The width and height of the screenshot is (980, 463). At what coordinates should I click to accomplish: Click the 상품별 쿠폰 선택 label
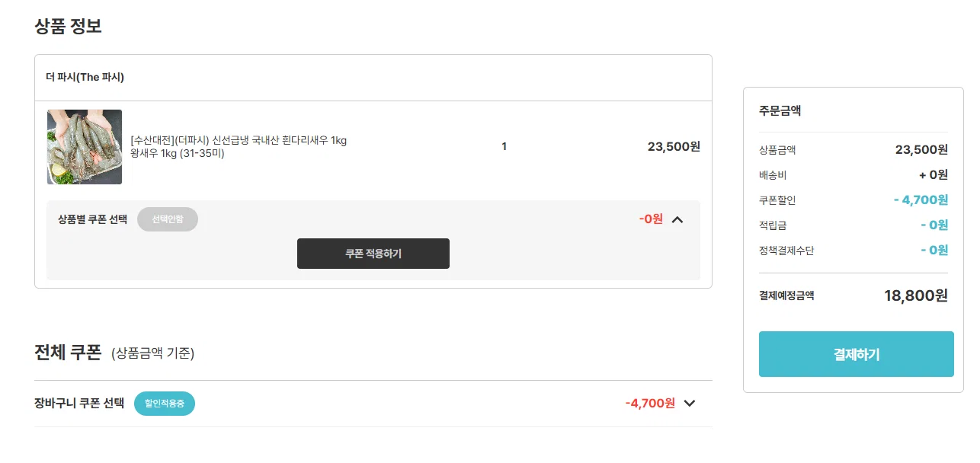tap(92, 219)
